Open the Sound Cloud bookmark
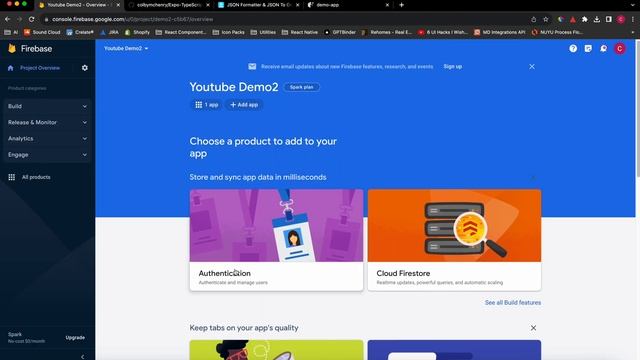The image size is (640, 360). [x=42, y=32]
